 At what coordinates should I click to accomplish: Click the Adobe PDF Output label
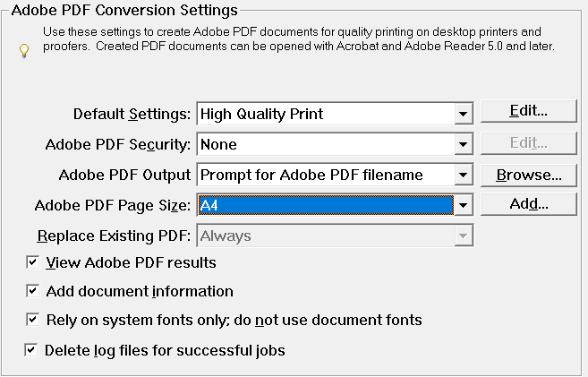pos(124,176)
